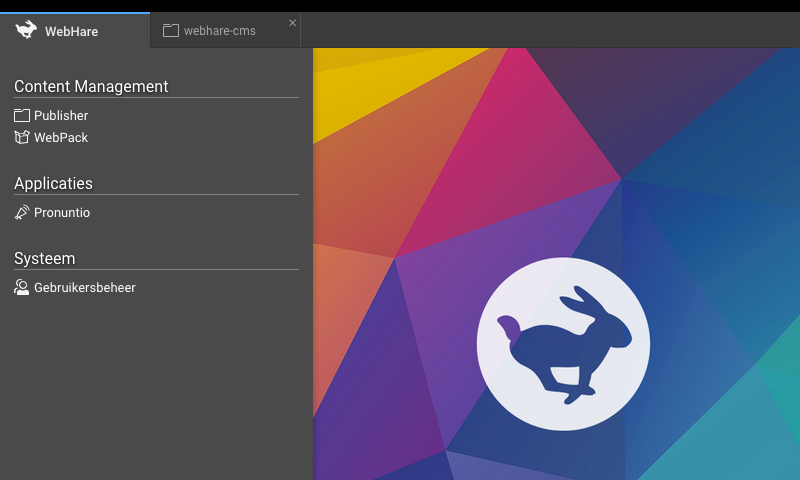The image size is (800, 480).
Task: Open the Publisher application
Action: click(x=61, y=116)
